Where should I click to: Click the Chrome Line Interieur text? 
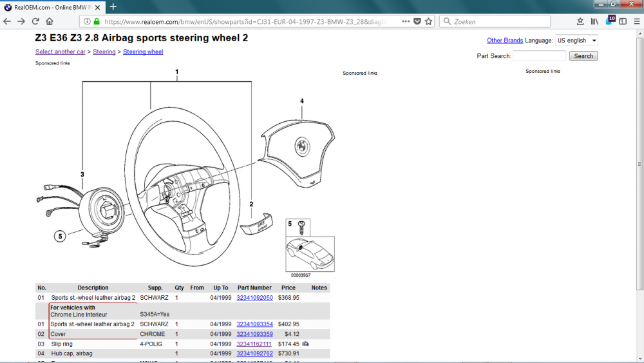[79, 315]
